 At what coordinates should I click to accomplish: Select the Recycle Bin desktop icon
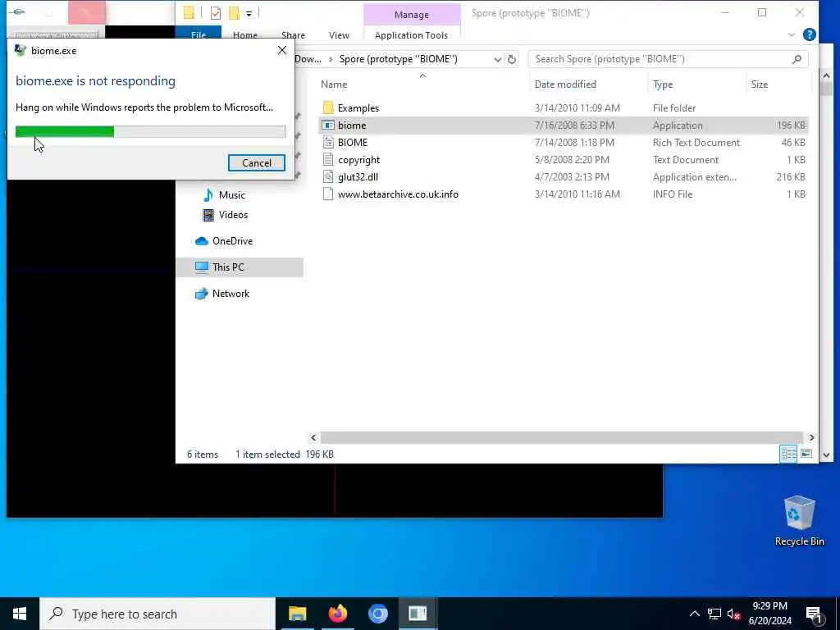799,521
